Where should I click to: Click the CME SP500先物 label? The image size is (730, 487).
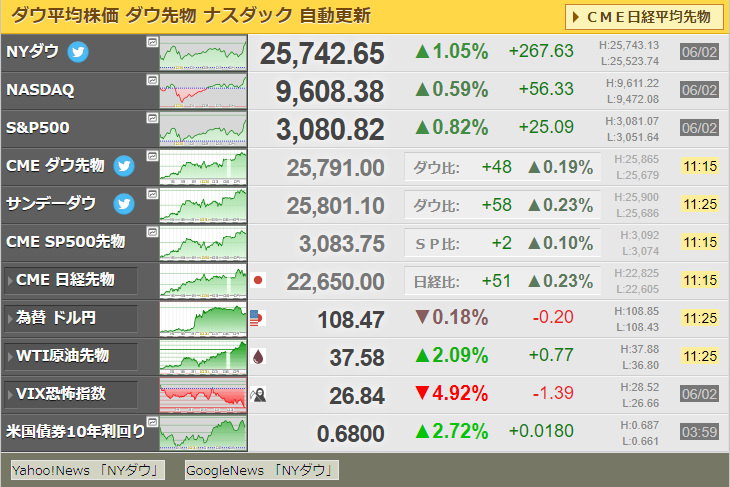pyautogui.click(x=66, y=242)
